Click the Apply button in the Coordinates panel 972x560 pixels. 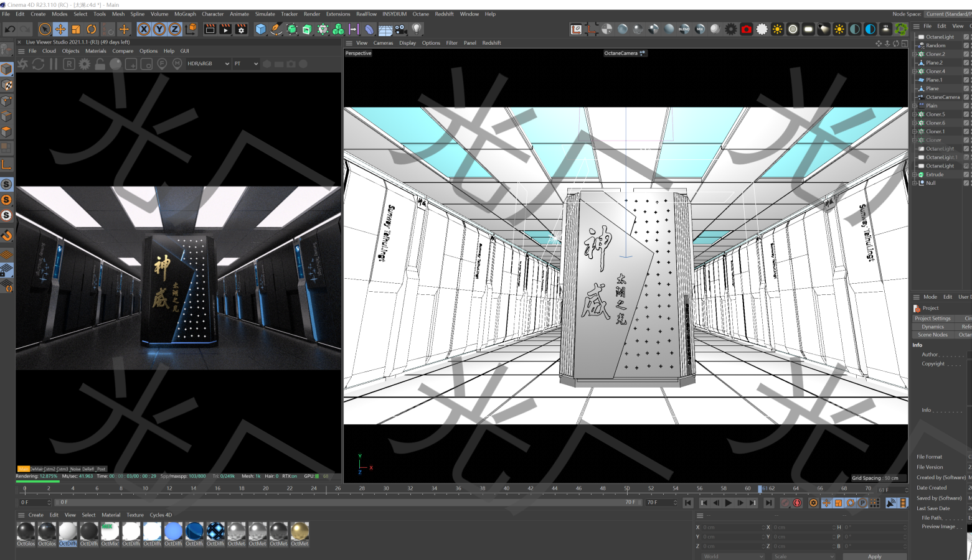(874, 556)
